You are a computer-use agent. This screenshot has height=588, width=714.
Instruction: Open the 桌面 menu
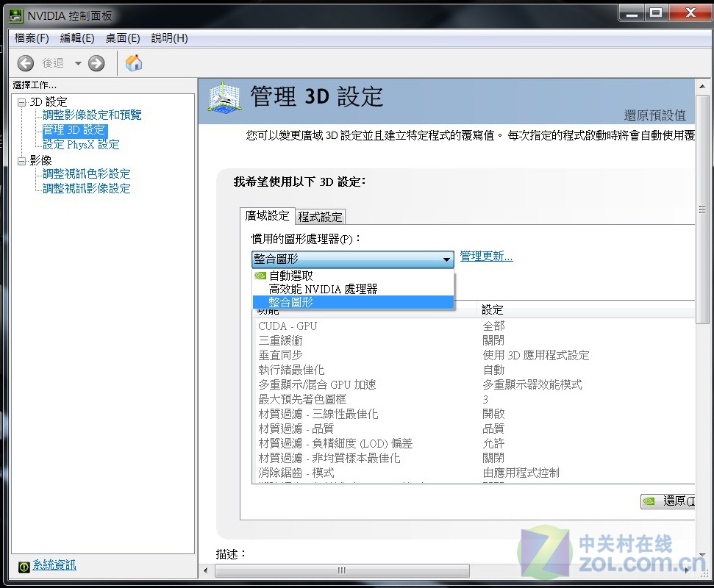[121, 37]
